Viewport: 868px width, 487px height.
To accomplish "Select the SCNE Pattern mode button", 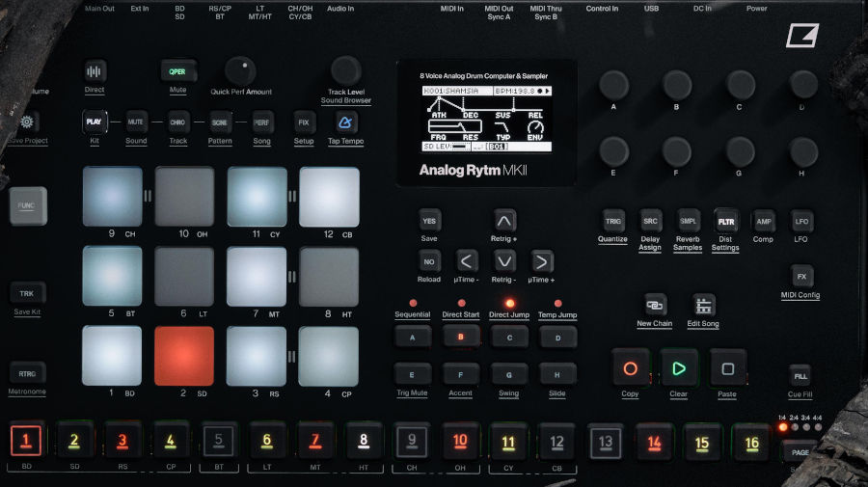I will click(x=220, y=122).
